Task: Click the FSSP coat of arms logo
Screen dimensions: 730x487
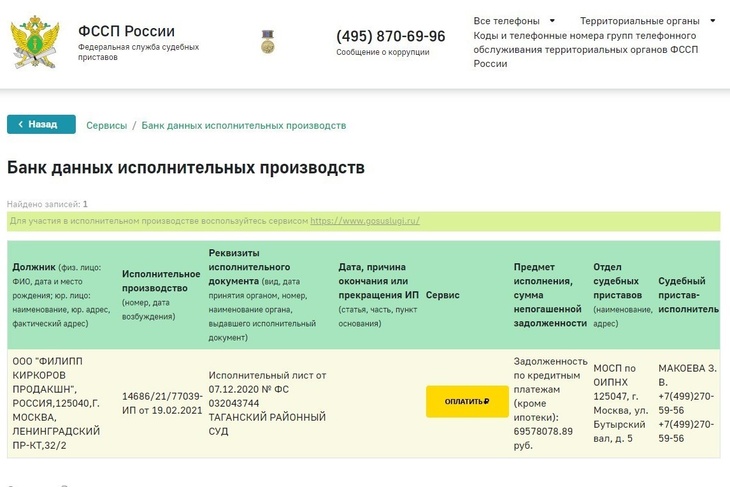Action: [x=35, y=42]
